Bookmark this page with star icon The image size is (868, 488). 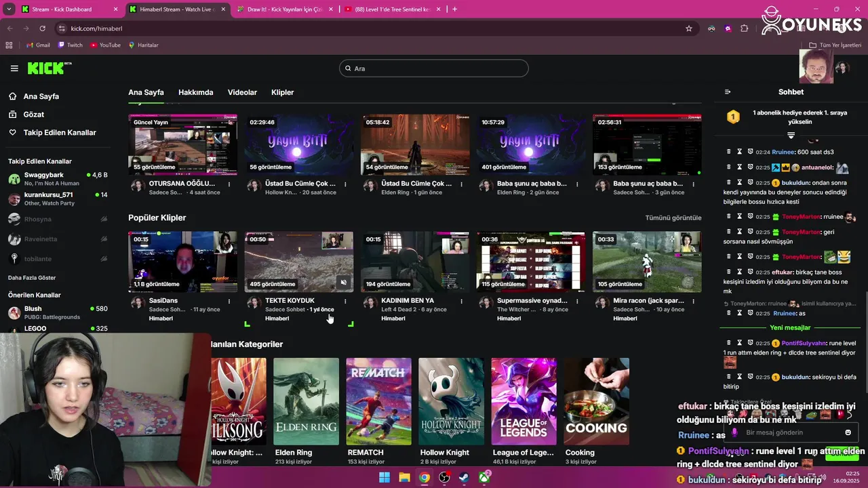(689, 28)
